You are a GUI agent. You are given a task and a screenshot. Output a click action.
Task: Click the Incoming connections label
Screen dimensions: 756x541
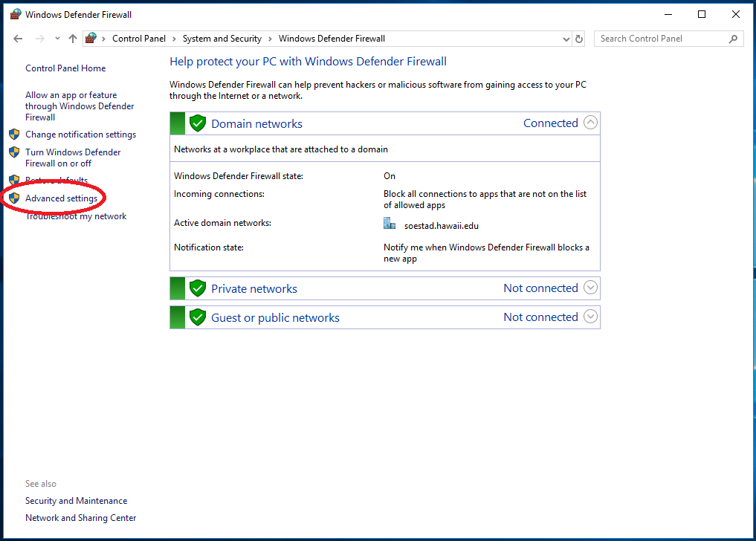tap(219, 194)
